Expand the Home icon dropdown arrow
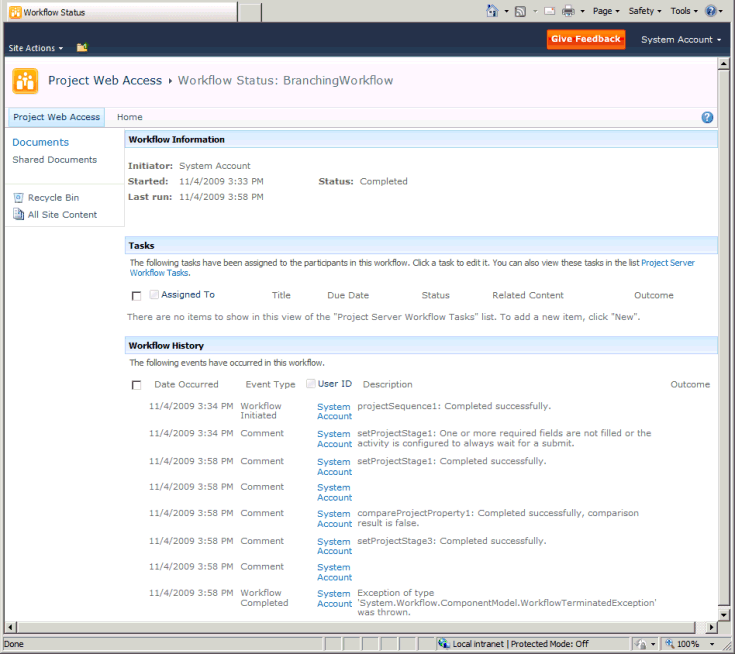The image size is (735, 654). tap(506, 11)
